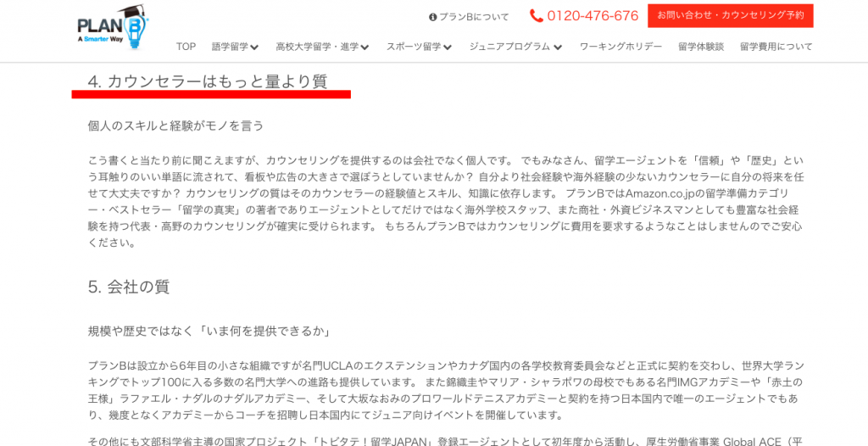Viewport: 868px width, 446px height.
Task: Select the 高校大学留学・進学 menu label
Action: [x=318, y=47]
